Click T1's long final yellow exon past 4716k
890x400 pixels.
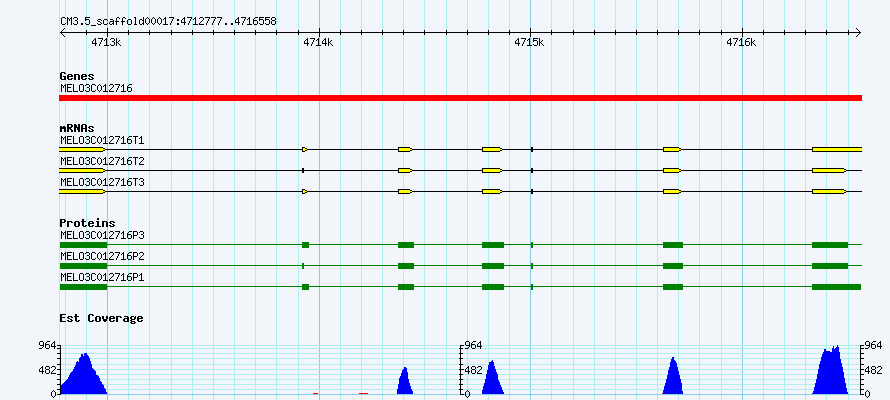click(837, 149)
